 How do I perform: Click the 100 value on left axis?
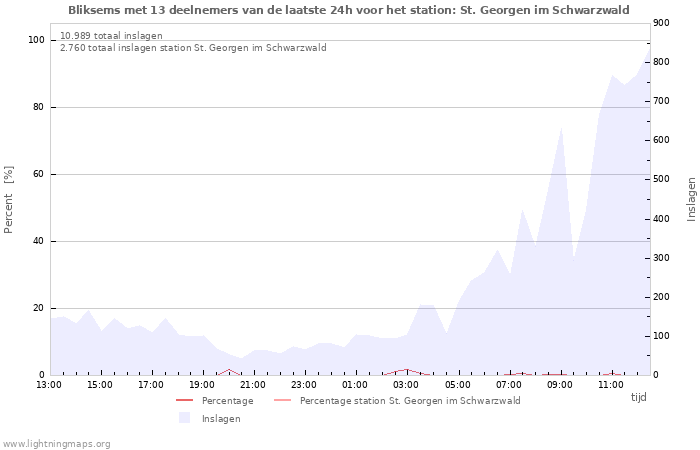click(37, 40)
